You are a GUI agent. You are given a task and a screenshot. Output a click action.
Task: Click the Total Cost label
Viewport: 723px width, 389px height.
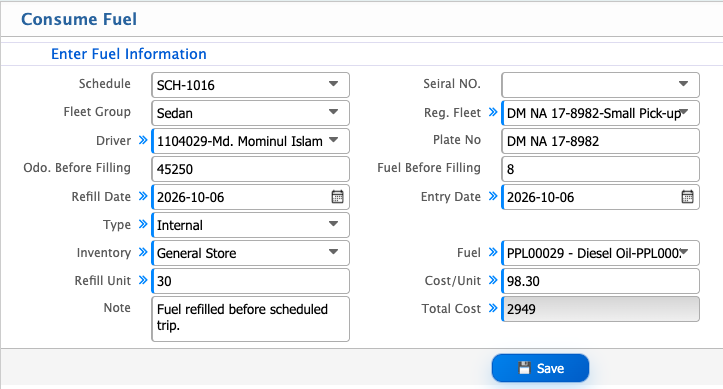tap(451, 309)
